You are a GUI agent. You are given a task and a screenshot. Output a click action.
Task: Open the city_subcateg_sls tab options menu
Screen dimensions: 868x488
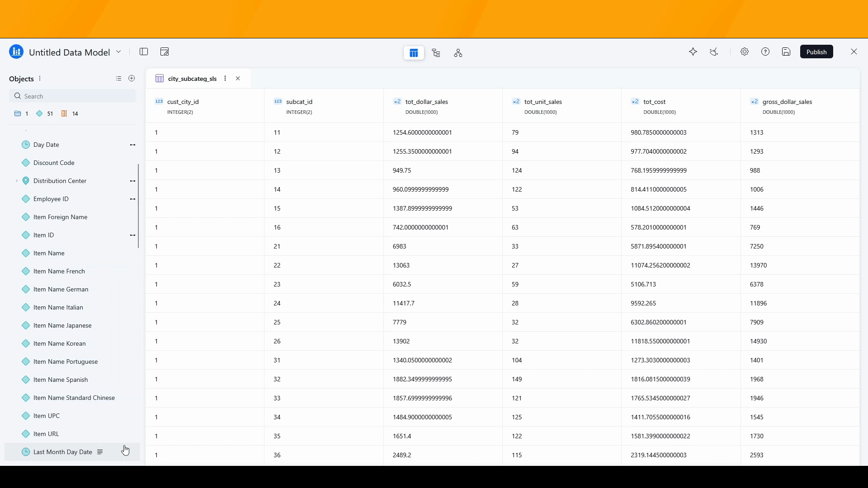pos(225,79)
